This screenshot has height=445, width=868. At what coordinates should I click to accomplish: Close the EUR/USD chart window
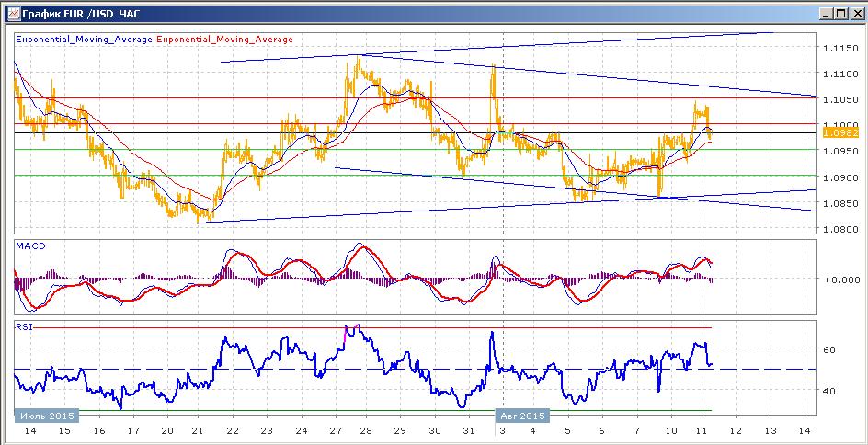[856, 14]
